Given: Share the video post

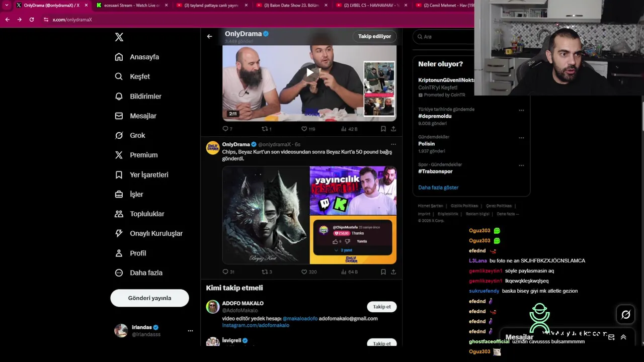Looking at the screenshot, I should click(393, 129).
